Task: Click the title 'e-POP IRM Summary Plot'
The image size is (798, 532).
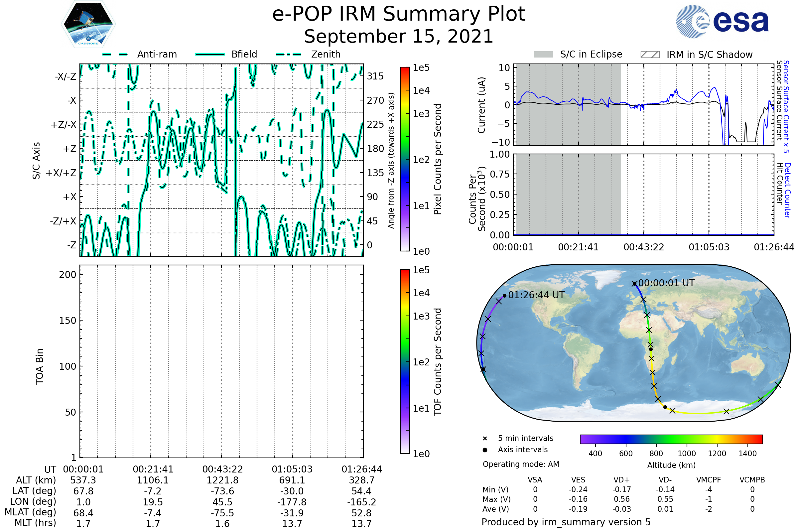Action: [399, 14]
